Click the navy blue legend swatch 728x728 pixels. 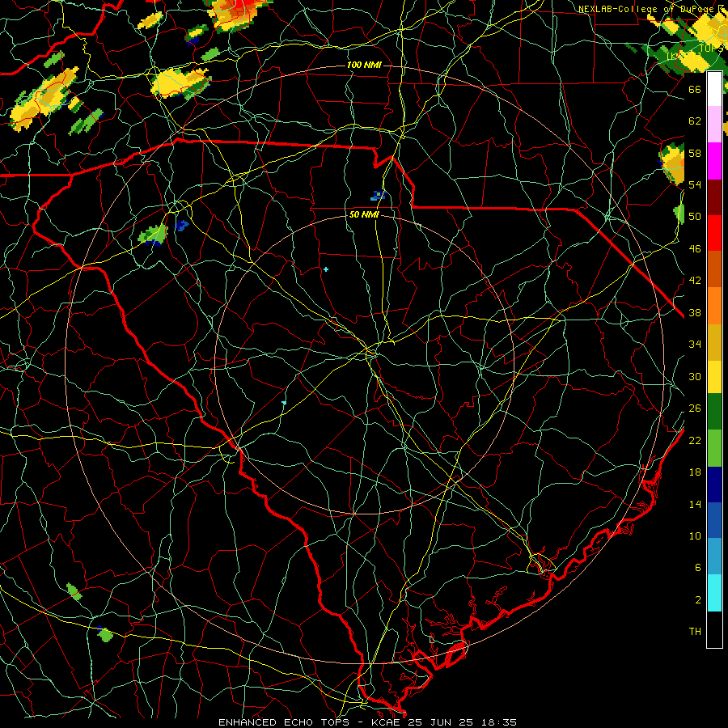pos(714,485)
